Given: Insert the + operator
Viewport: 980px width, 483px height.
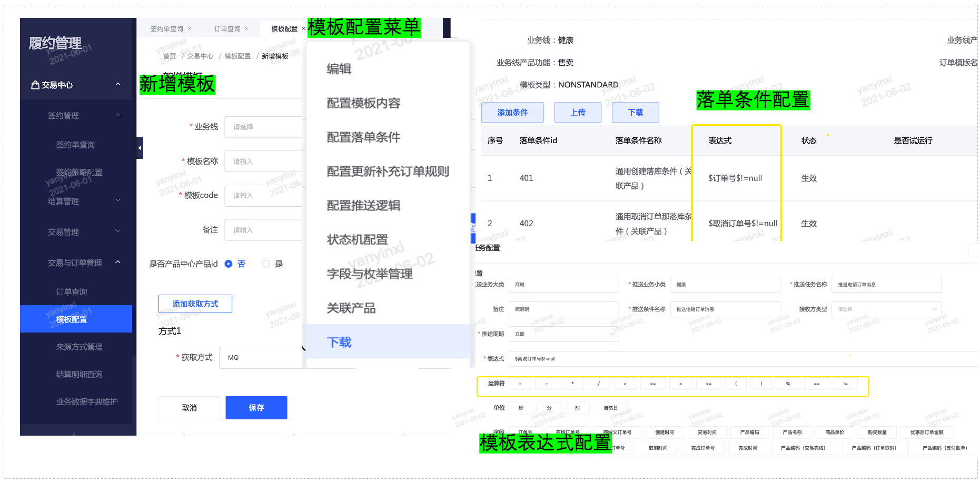Looking at the screenshot, I should pyautogui.click(x=520, y=384).
